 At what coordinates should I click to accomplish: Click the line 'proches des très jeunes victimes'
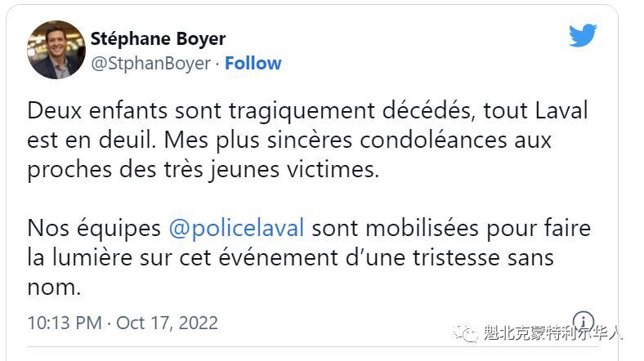[203, 170]
